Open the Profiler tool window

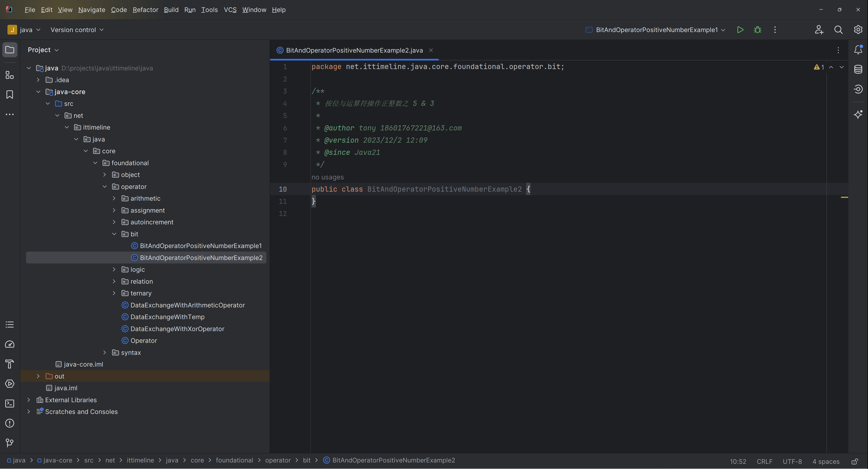10,344
